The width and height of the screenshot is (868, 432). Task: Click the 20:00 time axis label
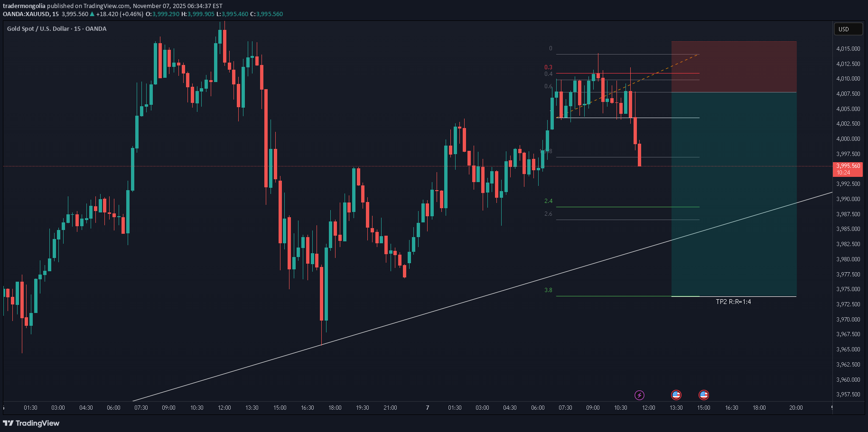click(x=796, y=408)
